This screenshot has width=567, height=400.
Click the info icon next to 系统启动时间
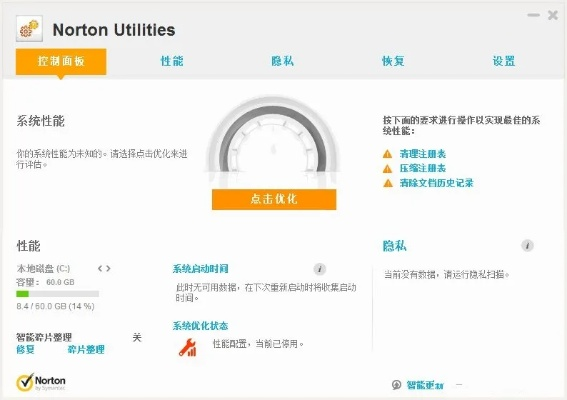pos(320,269)
